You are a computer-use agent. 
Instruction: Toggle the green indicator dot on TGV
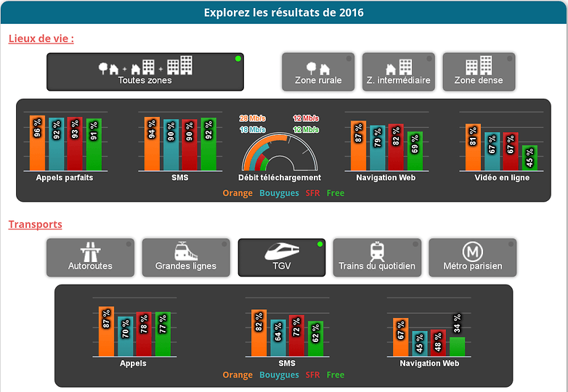[x=320, y=244]
